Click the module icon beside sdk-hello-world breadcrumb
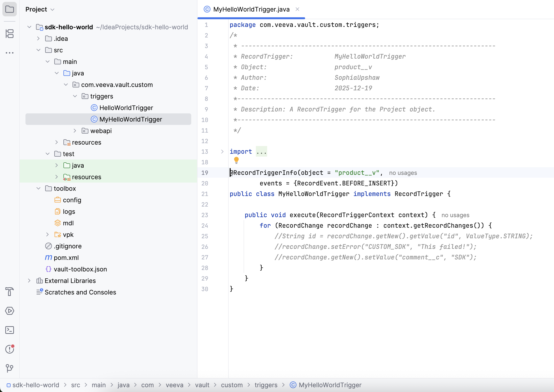Viewport: 554px width, 392px height. pyautogui.click(x=8, y=385)
